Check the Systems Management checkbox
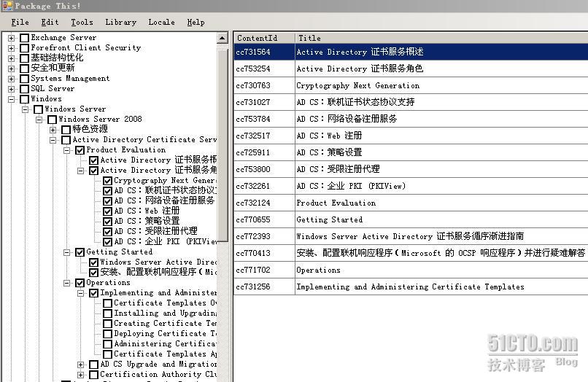Screen dimensions: 588x382 point(25,79)
